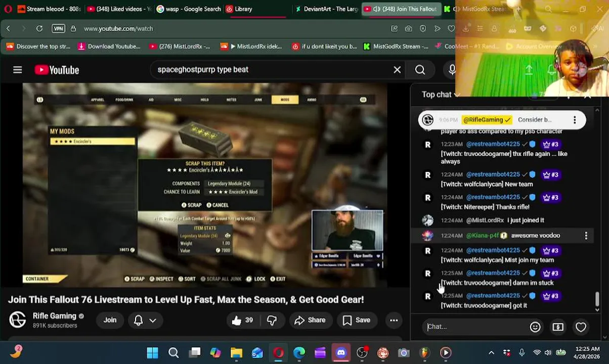Open the emoji picker in chat
Viewport: 609px width, 364px height.
(535, 327)
